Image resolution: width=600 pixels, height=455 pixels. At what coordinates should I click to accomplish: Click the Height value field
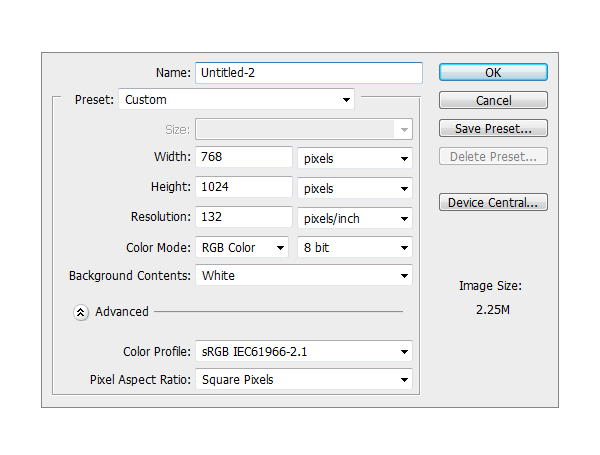(243, 188)
